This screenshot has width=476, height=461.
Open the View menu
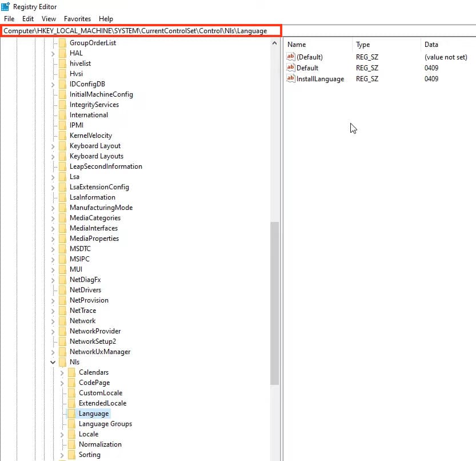pos(49,19)
